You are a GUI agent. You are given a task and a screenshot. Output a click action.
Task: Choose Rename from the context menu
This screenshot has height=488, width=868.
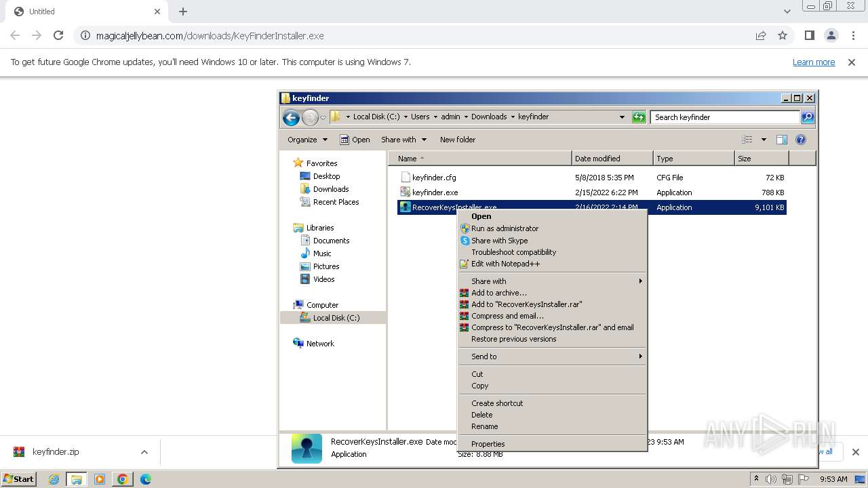click(x=552, y=426)
